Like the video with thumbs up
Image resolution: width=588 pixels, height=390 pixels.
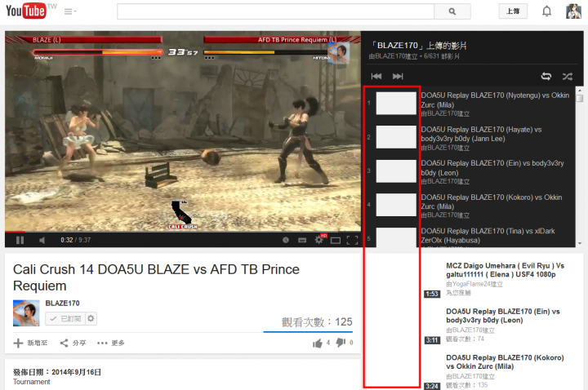(318, 343)
